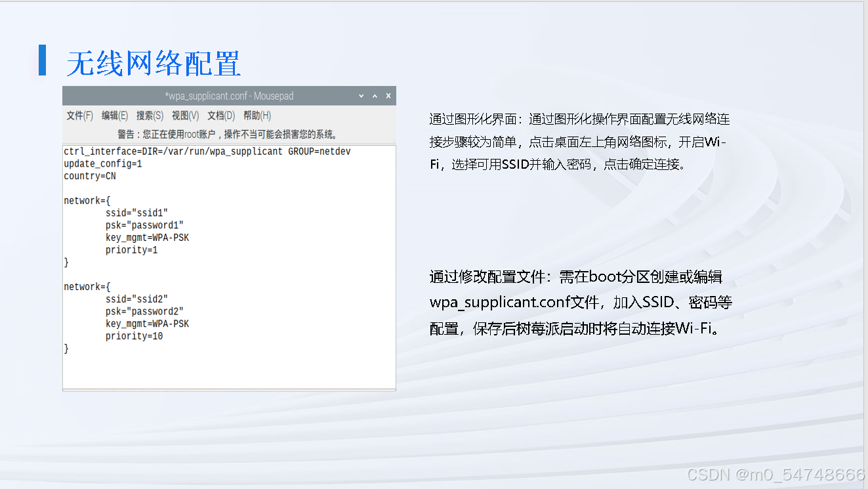This screenshot has width=868, height=489.
Task: Minimize the Mousepad window
Action: point(362,96)
